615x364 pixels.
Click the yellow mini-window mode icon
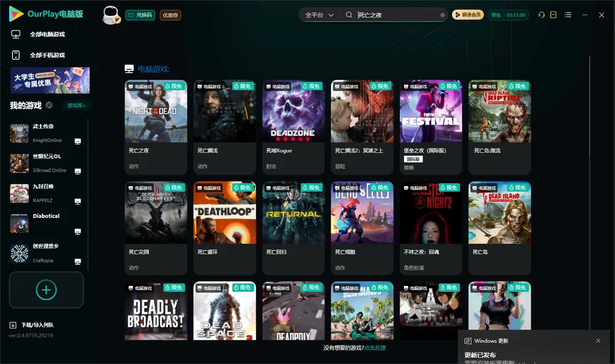553,15
